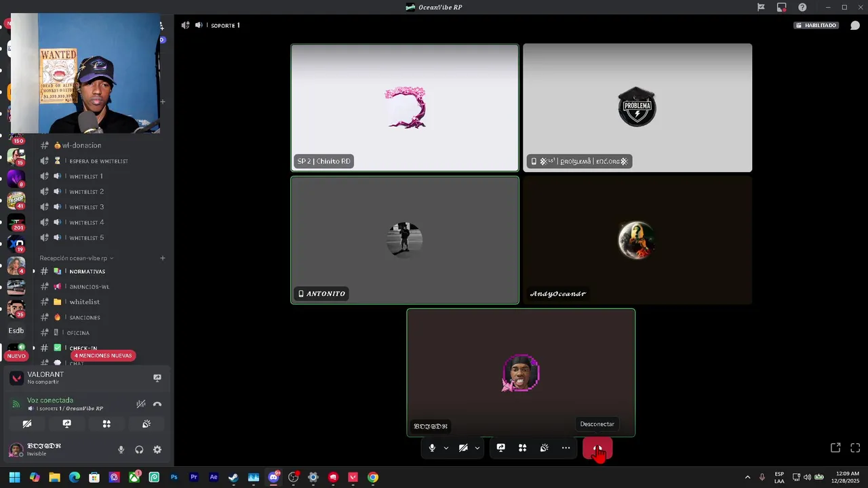Share your screen from call bar
The image size is (868, 488).
500,448
